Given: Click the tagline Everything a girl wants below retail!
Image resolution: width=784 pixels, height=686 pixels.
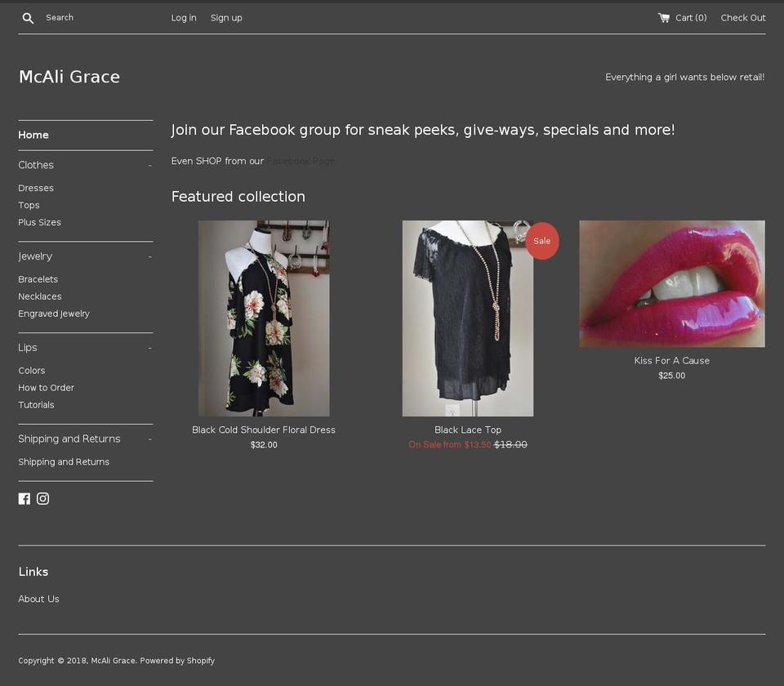Looking at the screenshot, I should 684,77.
